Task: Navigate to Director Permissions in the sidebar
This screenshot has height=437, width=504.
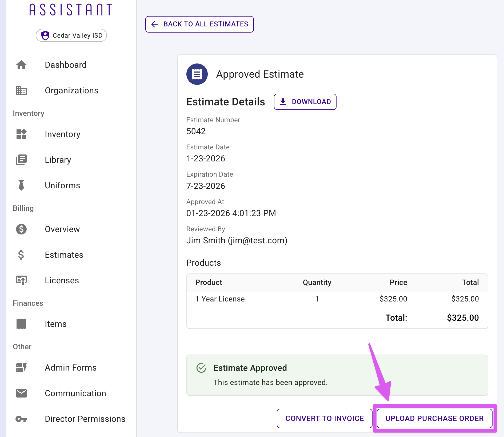Action: click(x=85, y=419)
